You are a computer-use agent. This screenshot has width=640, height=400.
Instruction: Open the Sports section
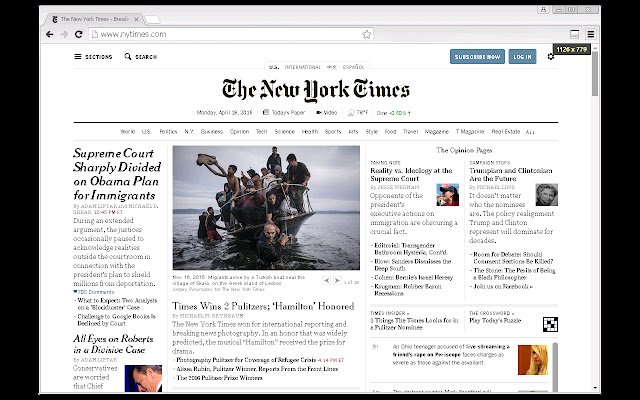point(333,131)
